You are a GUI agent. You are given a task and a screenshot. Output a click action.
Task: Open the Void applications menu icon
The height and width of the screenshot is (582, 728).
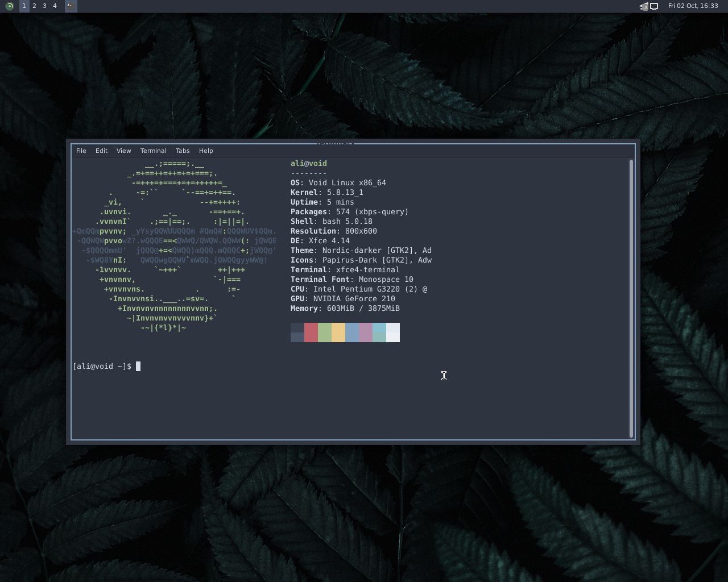pos(10,6)
